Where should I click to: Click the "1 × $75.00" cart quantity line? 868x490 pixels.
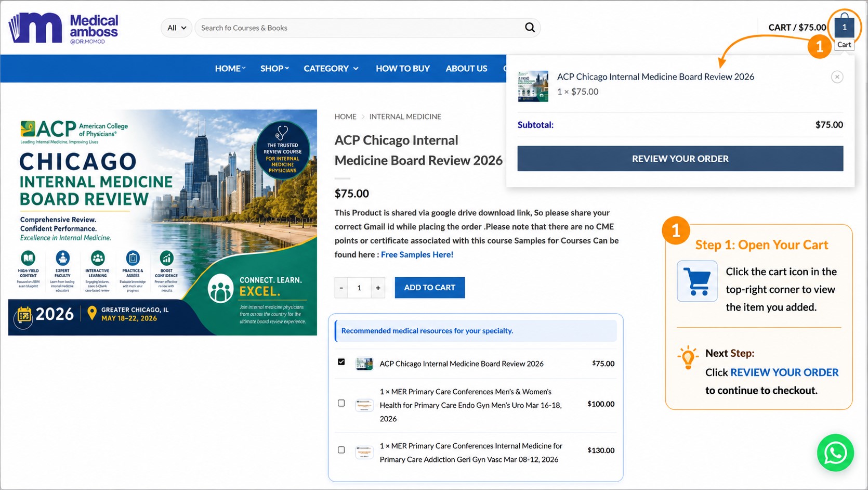577,92
